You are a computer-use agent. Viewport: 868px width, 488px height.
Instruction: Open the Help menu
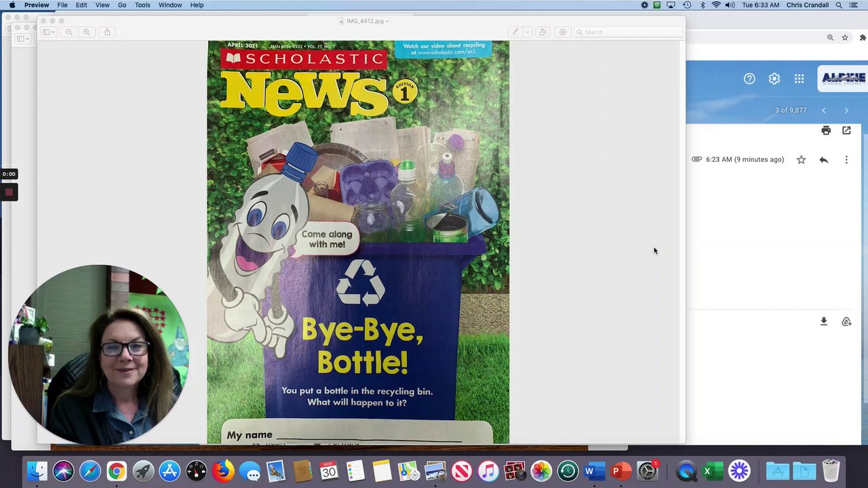click(x=197, y=5)
